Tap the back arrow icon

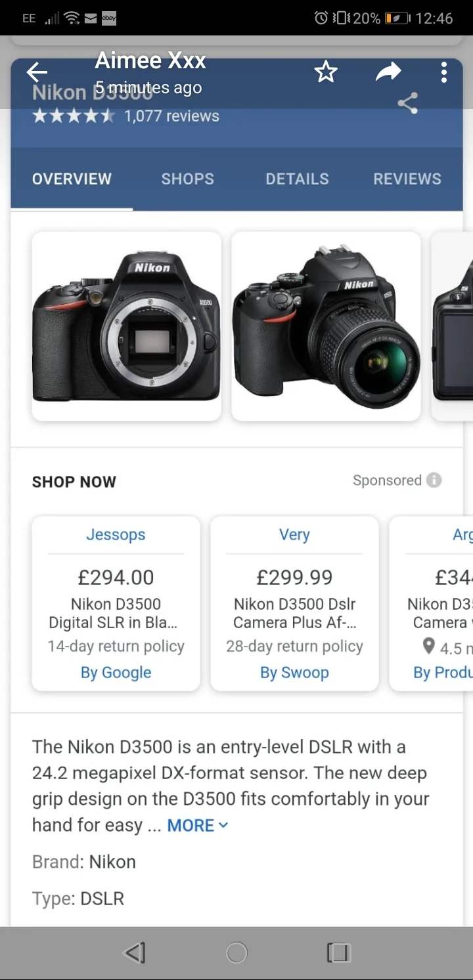[37, 72]
